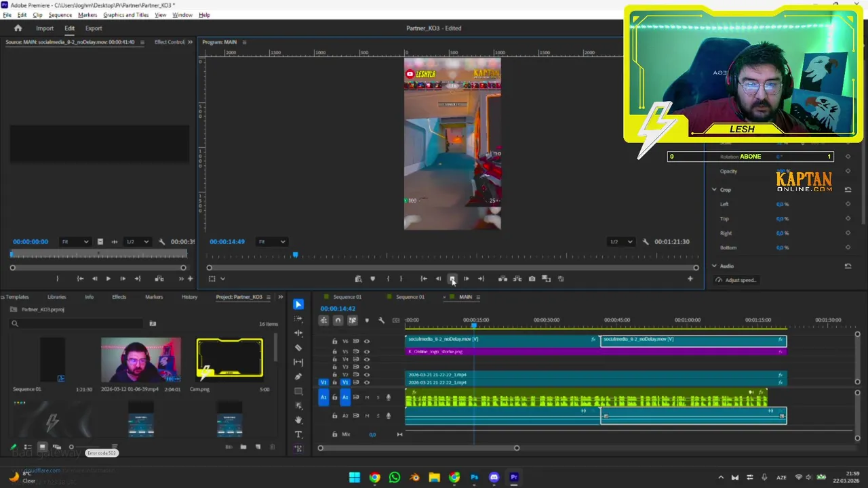Toggle lock on audio track A2
Image resolution: width=868 pixels, height=488 pixels.
[x=334, y=415]
